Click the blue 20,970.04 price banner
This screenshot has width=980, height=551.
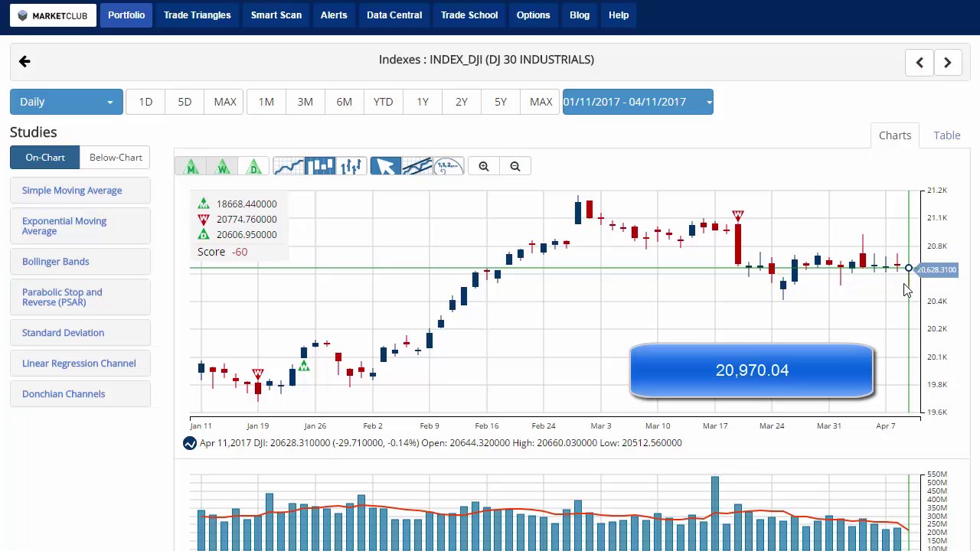[x=752, y=370]
